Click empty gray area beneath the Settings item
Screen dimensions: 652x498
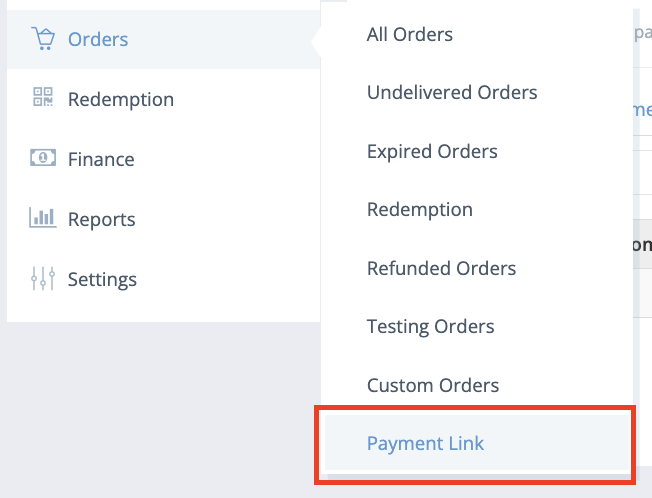point(162,407)
